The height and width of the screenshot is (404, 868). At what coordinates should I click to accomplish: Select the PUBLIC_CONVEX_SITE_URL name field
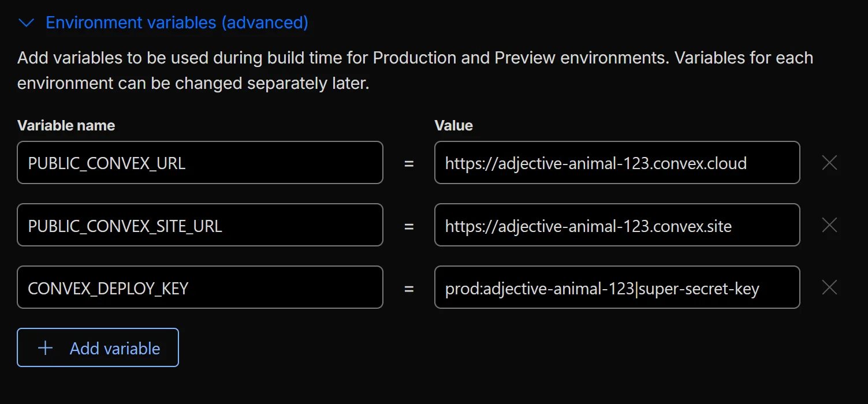[200, 225]
